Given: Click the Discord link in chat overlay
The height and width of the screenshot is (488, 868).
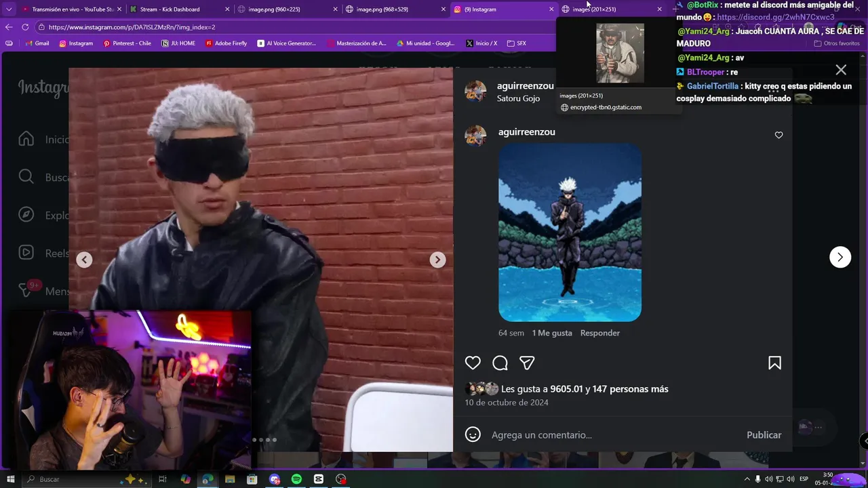Looking at the screenshot, I should [776, 17].
